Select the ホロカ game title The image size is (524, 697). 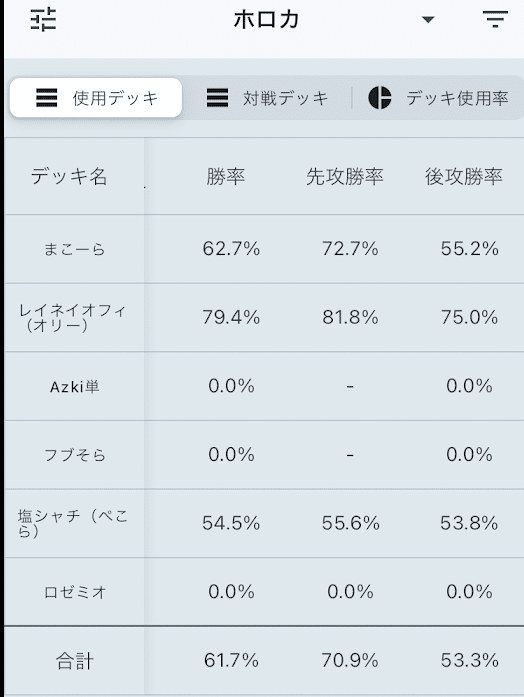[266, 20]
